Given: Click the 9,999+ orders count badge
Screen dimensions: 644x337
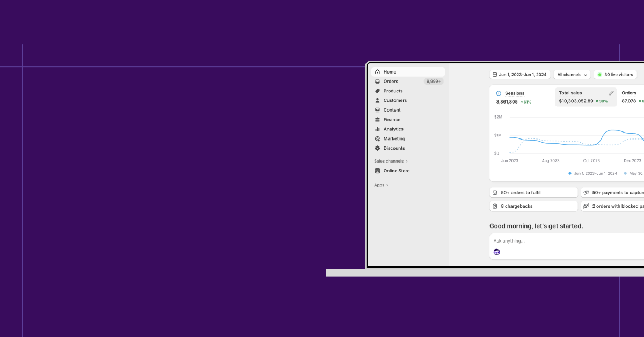Looking at the screenshot, I should coord(434,82).
